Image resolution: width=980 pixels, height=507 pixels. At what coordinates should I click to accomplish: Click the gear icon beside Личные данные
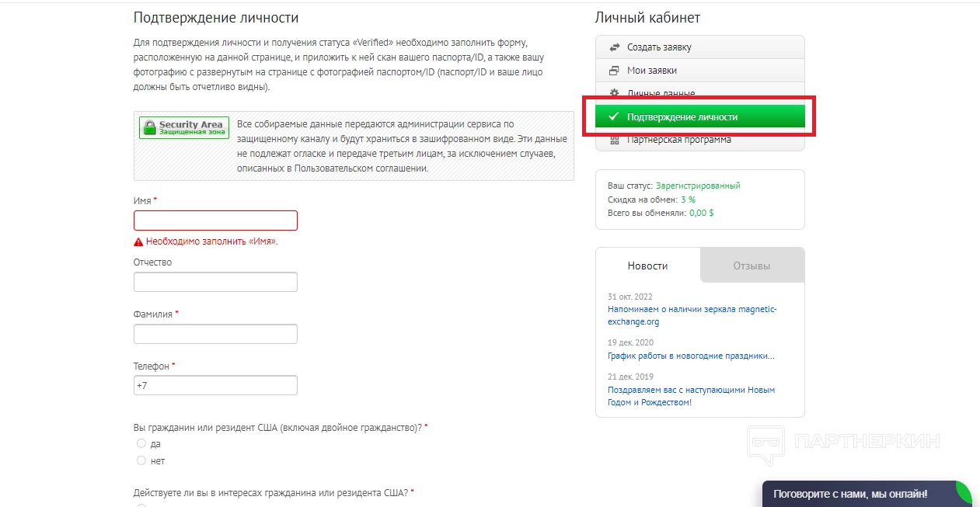614,93
